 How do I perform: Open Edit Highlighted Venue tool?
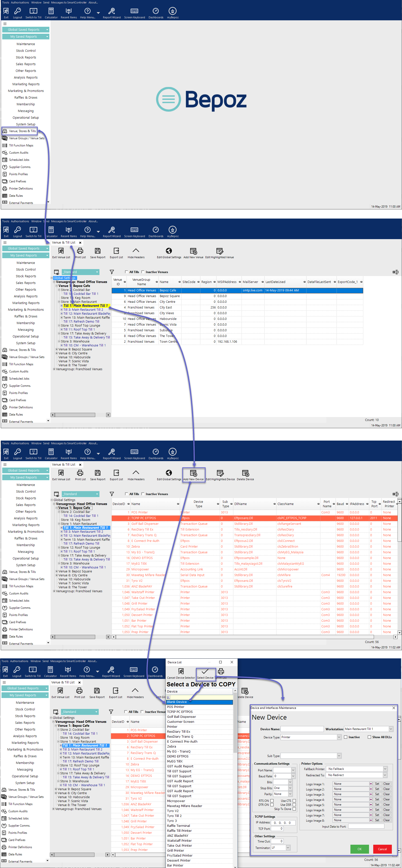pyautogui.click(x=219, y=251)
